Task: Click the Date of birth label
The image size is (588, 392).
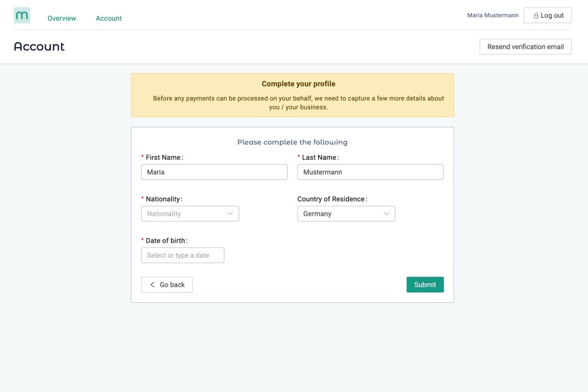Action: [167, 240]
